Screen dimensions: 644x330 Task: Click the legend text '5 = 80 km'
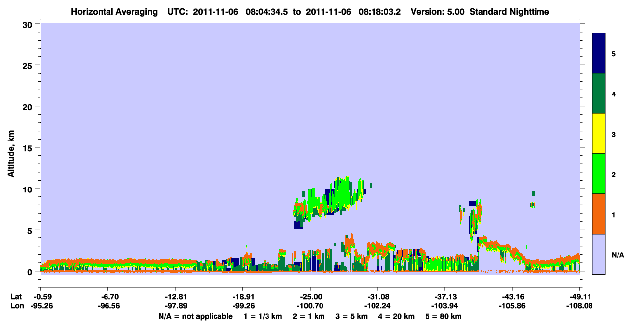(444, 316)
